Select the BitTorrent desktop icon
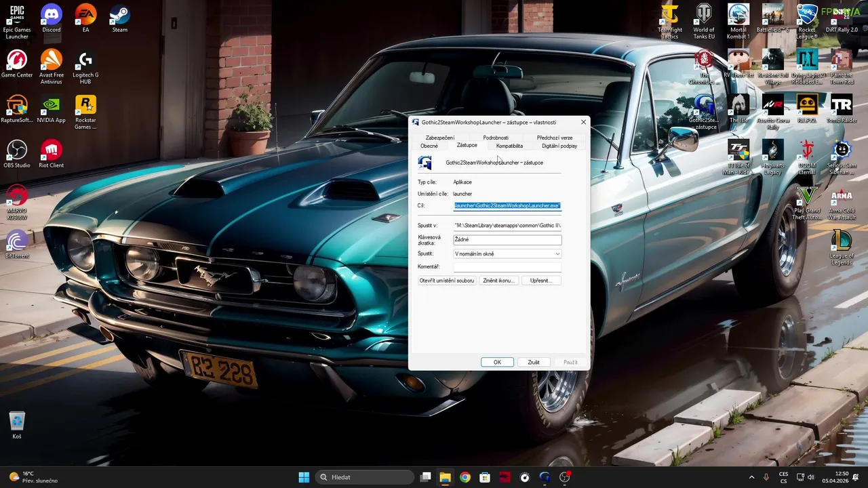The width and height of the screenshot is (868, 488). pos(17,245)
